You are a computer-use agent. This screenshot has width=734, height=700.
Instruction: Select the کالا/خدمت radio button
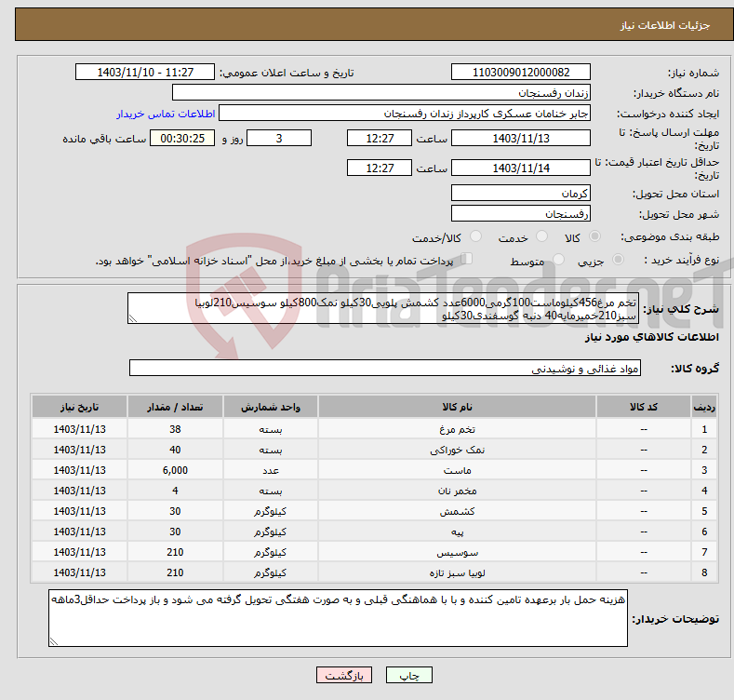tap(475, 236)
